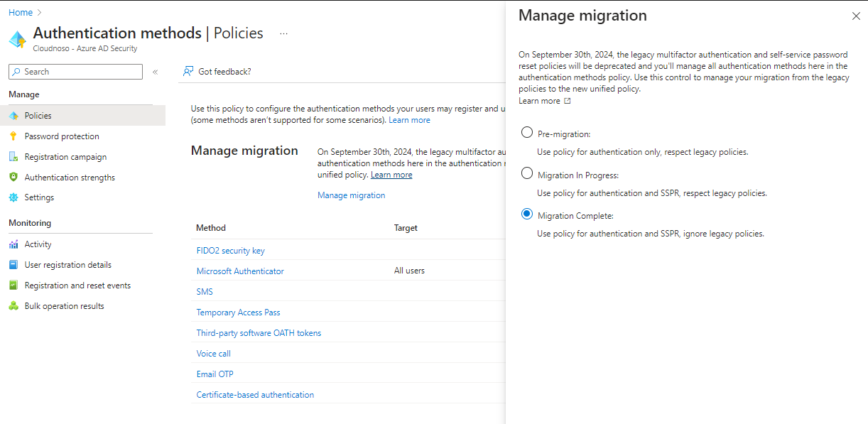Screen dimensions: 868x424
Task: Click the Got feedback person icon
Action: (x=188, y=71)
